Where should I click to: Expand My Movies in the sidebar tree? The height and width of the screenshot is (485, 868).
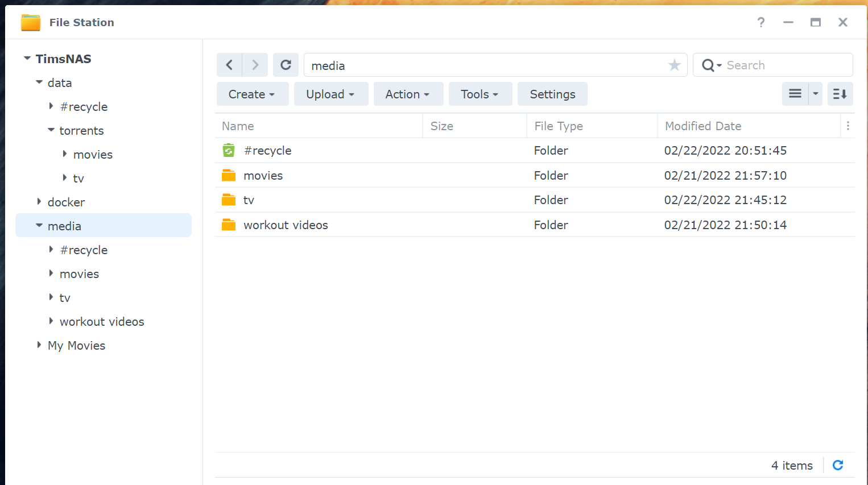(39, 345)
